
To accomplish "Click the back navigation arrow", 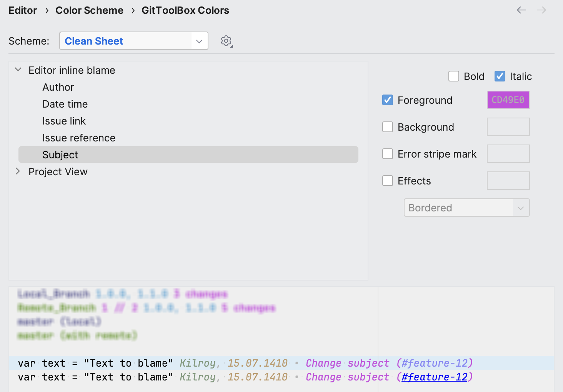I will [521, 10].
